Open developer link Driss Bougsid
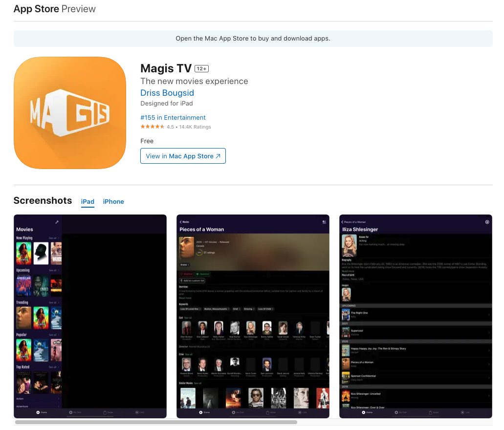Screen dimensions: 504x430 (x=167, y=93)
